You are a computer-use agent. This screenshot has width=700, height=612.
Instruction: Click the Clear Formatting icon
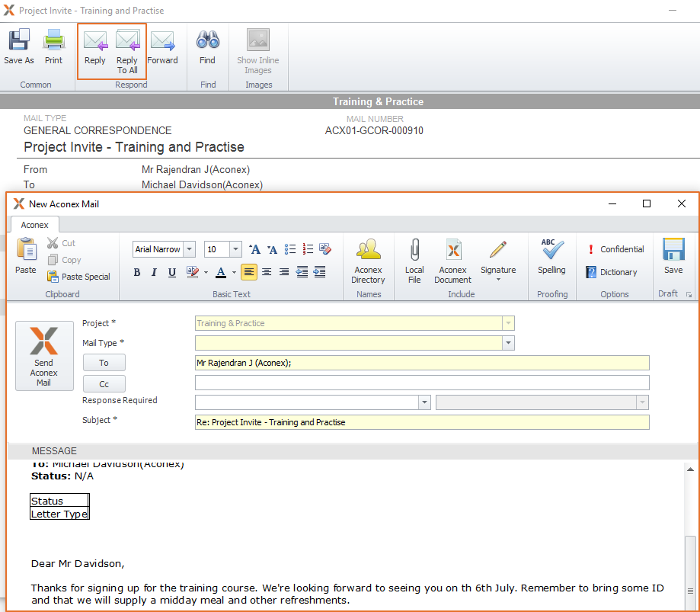pyautogui.click(x=325, y=248)
